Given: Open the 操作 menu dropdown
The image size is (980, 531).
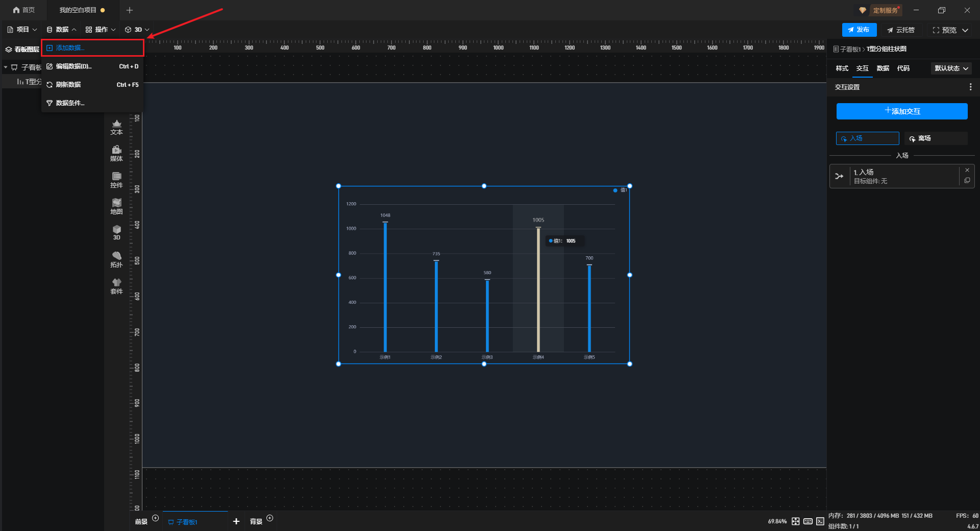Looking at the screenshot, I should point(101,30).
